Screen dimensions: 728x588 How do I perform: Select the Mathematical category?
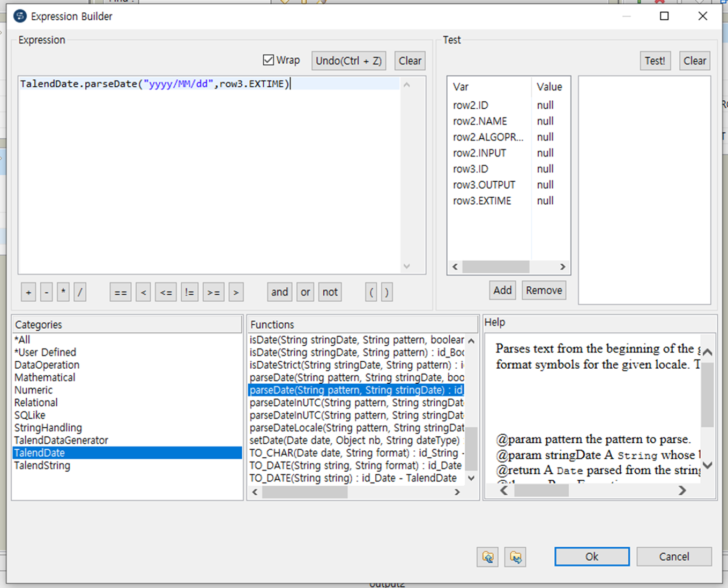point(127,377)
